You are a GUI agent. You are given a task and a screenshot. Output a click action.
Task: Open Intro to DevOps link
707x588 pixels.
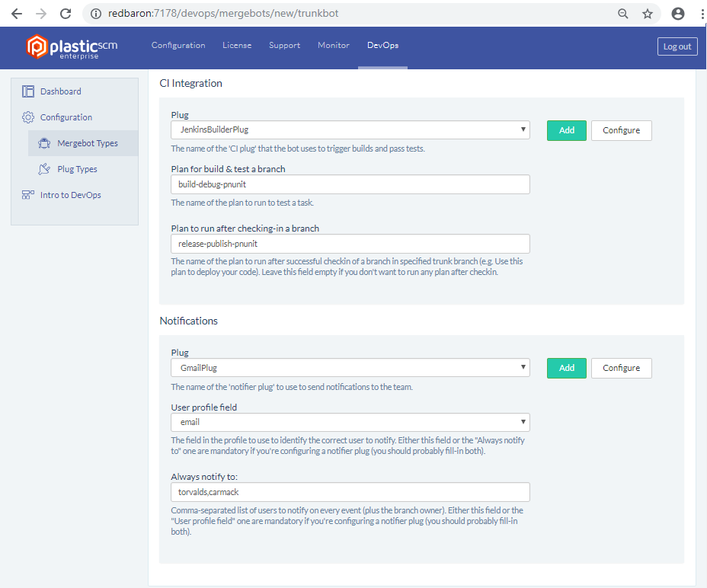click(70, 195)
